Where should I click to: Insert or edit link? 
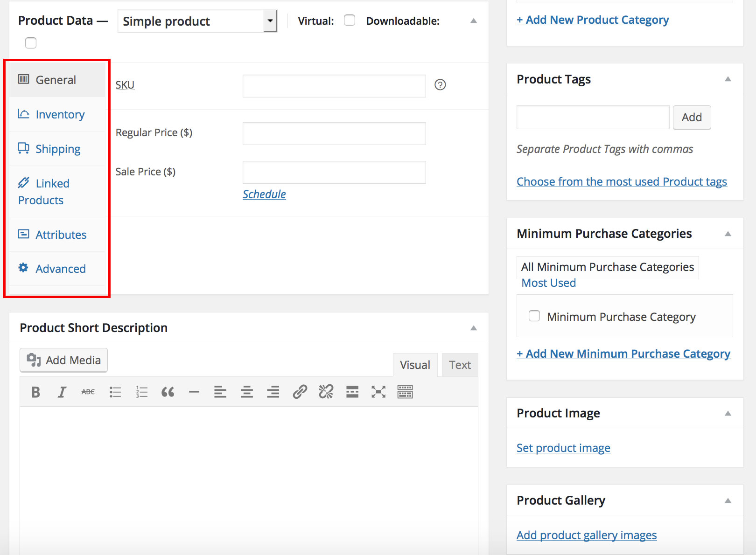click(300, 392)
